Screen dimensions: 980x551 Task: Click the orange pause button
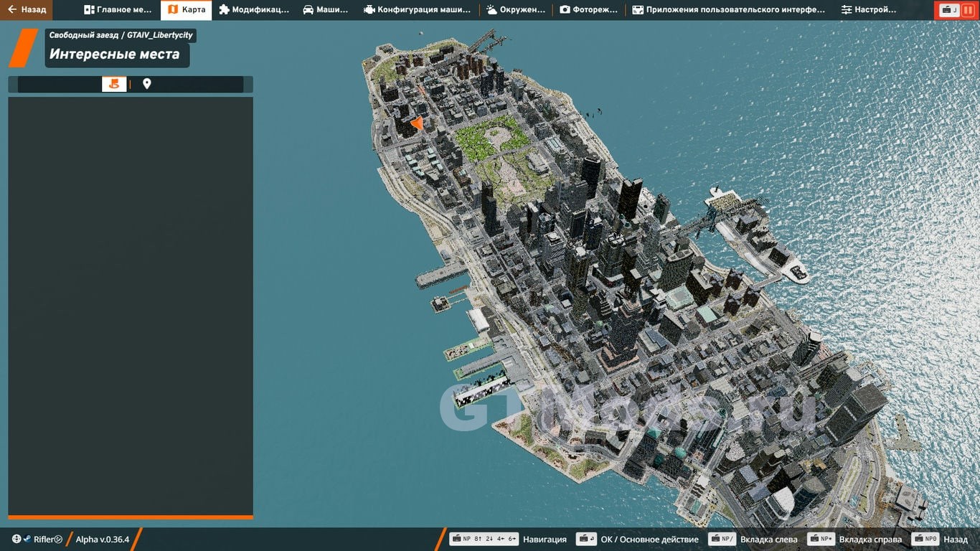click(x=968, y=10)
